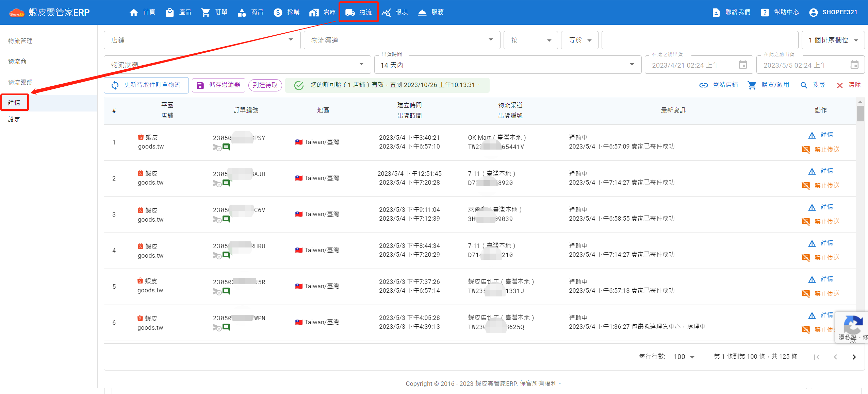Click the table vertical scrollbar
Screen dimensions: 868x394
[860, 113]
